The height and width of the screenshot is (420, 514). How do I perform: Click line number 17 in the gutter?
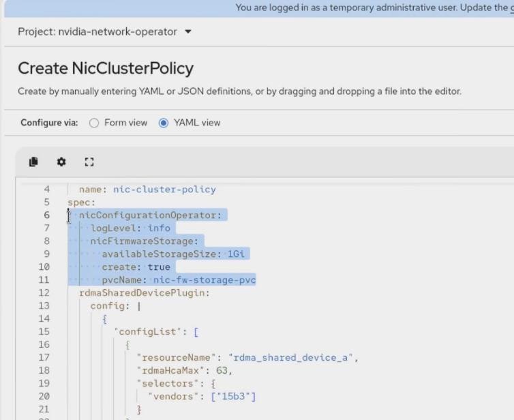tap(44, 357)
